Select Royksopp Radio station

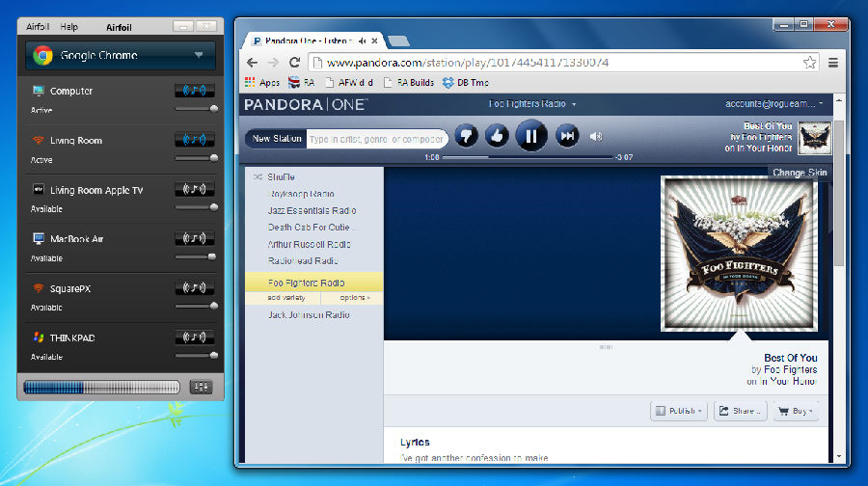click(x=301, y=194)
